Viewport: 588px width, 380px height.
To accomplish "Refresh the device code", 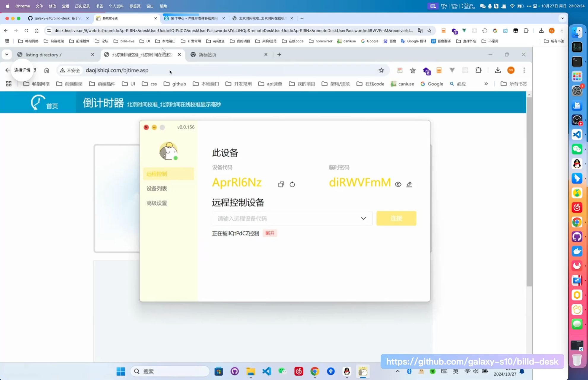I will (292, 184).
